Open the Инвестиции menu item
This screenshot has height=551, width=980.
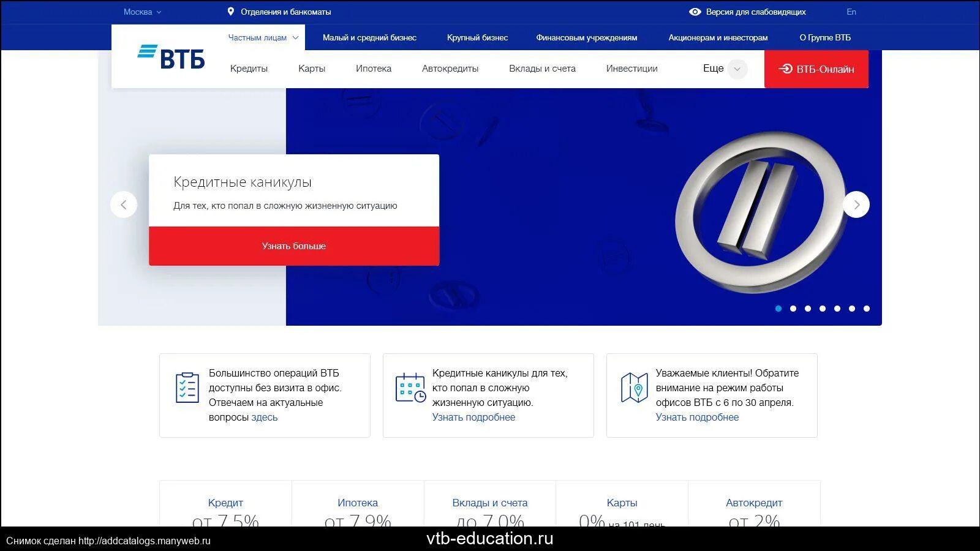pos(632,69)
